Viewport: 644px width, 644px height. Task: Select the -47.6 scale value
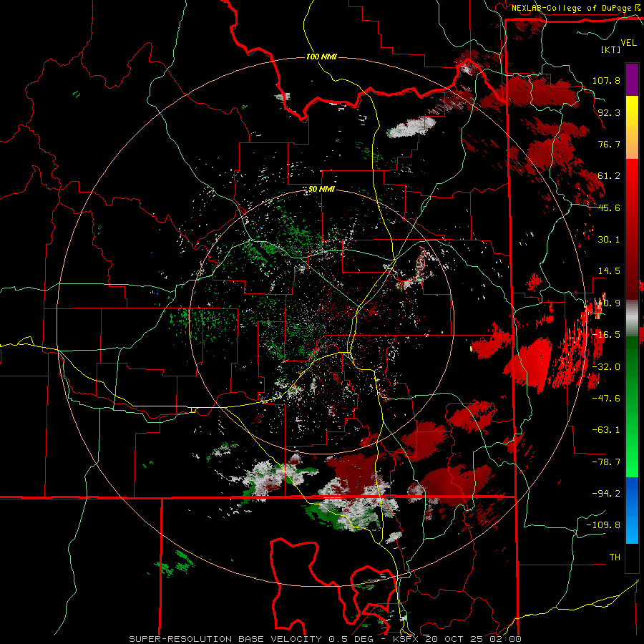[606, 399]
